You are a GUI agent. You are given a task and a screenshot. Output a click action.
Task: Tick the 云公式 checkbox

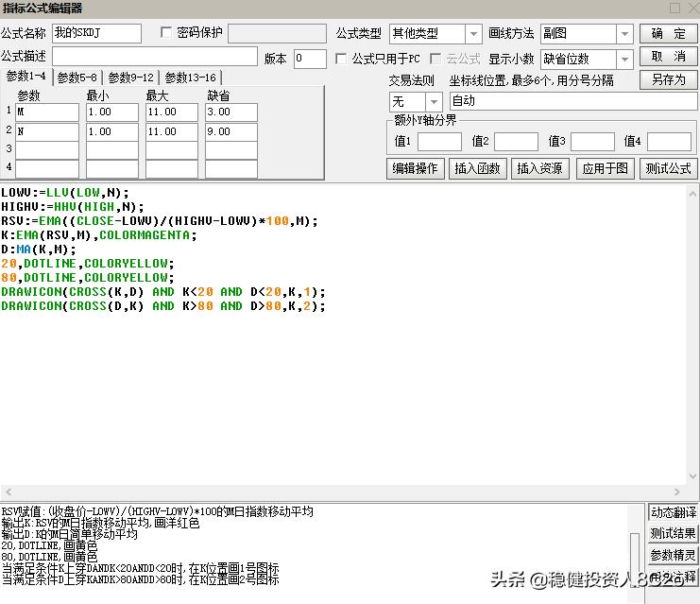pyautogui.click(x=435, y=59)
